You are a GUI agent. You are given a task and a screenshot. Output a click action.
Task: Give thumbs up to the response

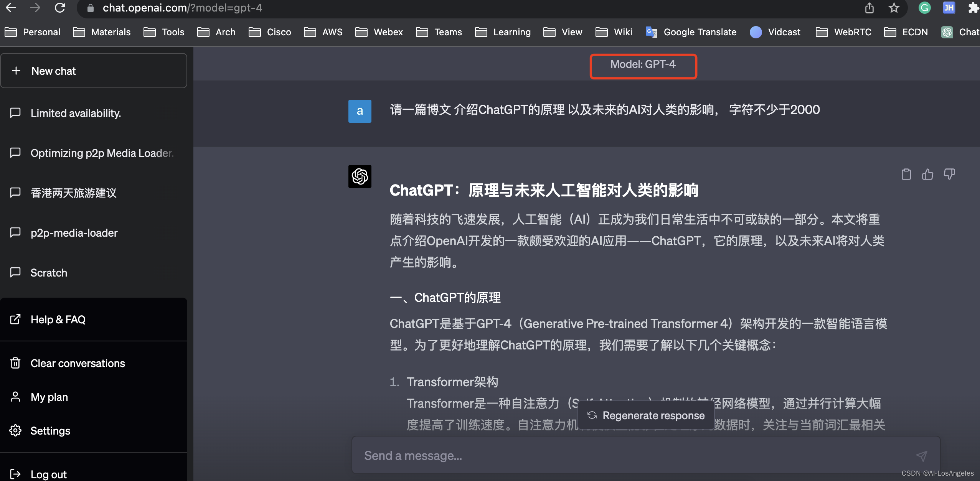927,174
